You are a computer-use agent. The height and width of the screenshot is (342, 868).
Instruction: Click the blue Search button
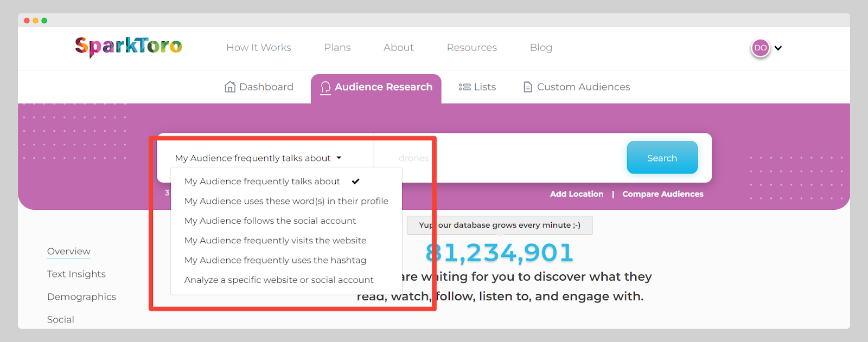tap(662, 158)
